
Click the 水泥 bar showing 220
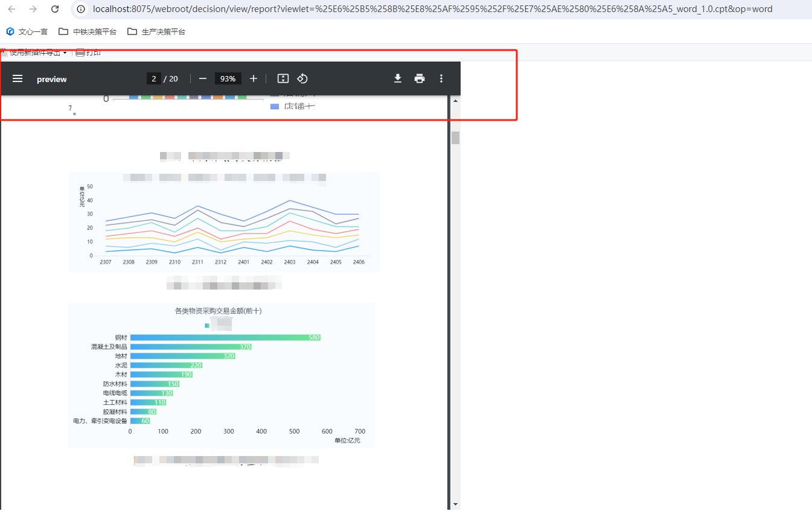pos(167,366)
